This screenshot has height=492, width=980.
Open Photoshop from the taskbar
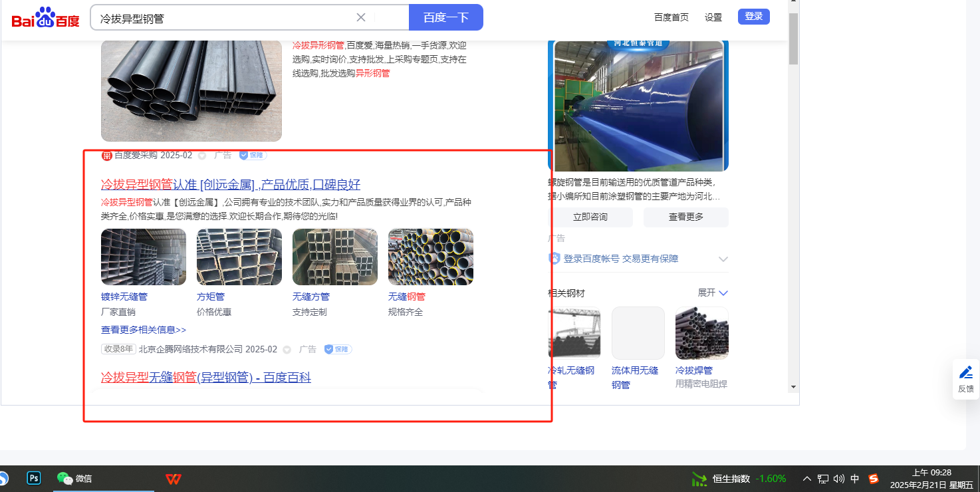tap(34, 478)
